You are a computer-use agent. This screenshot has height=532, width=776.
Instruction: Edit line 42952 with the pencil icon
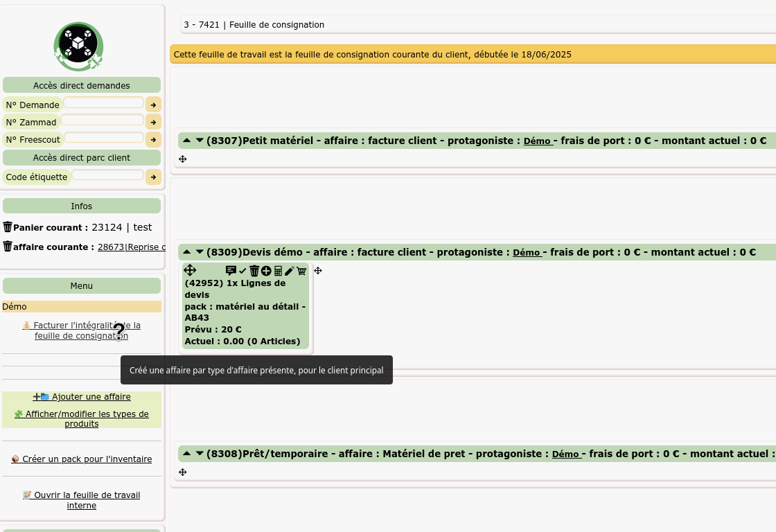pyautogui.click(x=289, y=271)
